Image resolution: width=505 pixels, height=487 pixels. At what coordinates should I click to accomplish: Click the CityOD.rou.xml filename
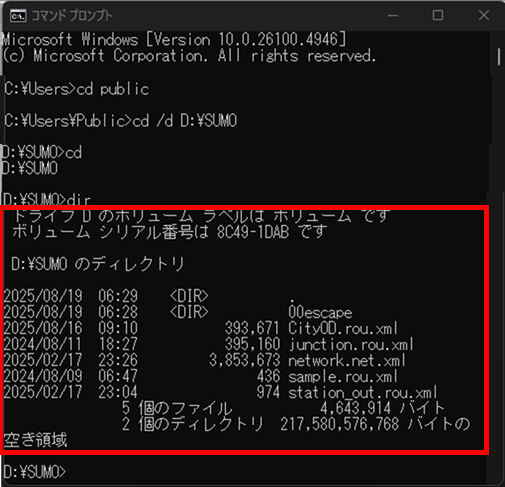point(343,328)
